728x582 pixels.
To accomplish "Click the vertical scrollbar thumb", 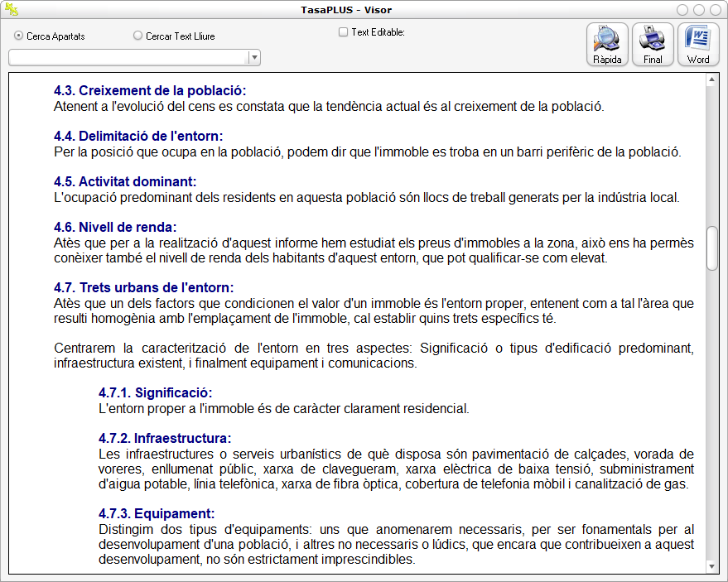I will click(x=712, y=248).
